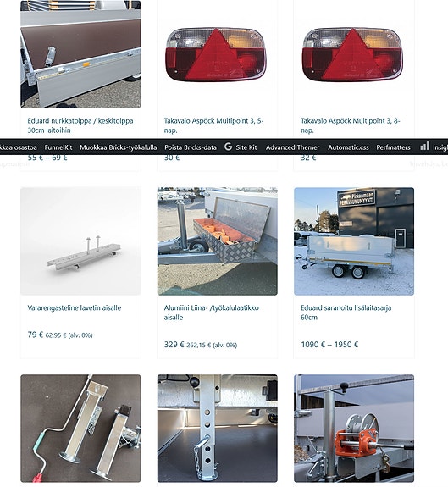The height and width of the screenshot is (487, 448).
Task: Open Alumiini Liina- /työkalulaatikko aisalle link
Action: pyautogui.click(x=211, y=313)
